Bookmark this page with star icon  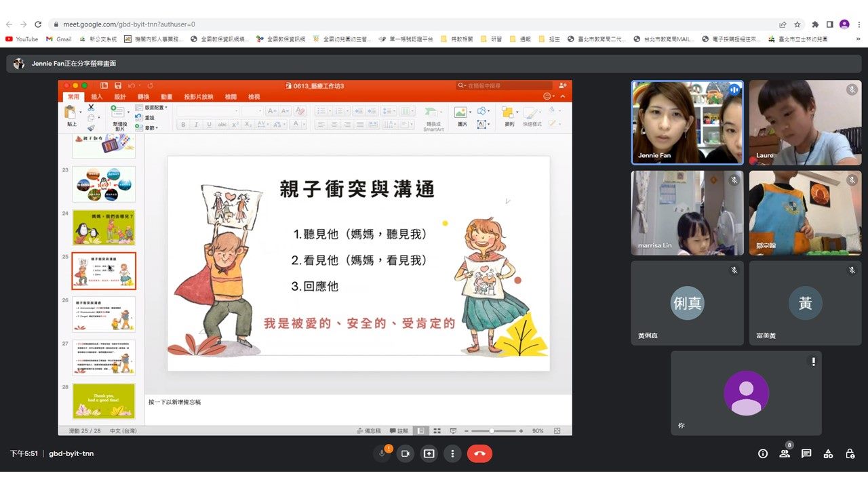[797, 24]
